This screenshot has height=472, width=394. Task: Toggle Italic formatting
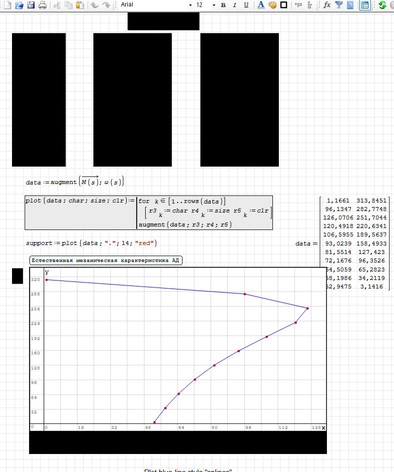235,5
